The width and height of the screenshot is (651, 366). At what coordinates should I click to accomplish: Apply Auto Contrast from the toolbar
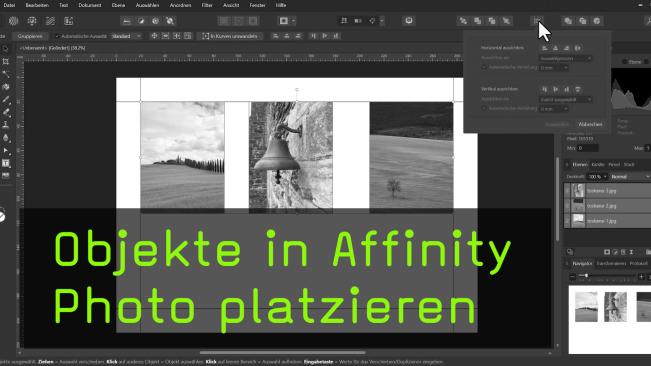coord(141,21)
